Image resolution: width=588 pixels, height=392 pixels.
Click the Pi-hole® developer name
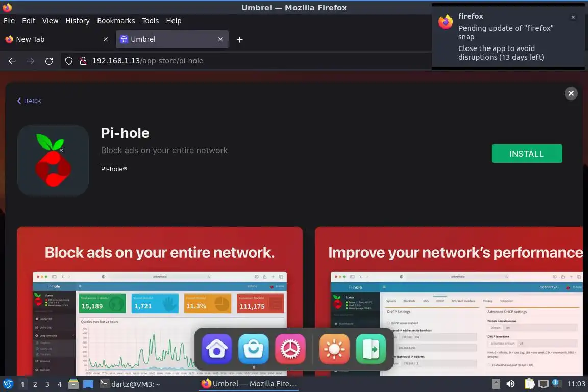(114, 169)
